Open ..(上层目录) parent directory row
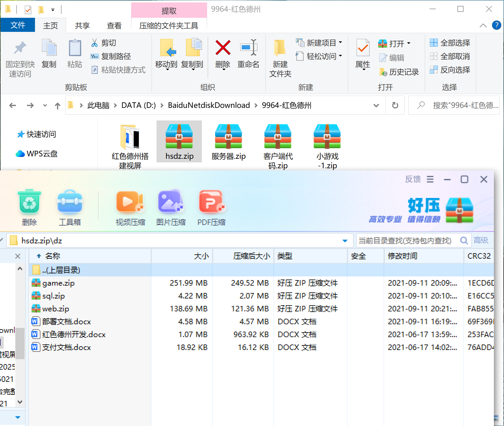The image size is (504, 426). tap(261, 270)
